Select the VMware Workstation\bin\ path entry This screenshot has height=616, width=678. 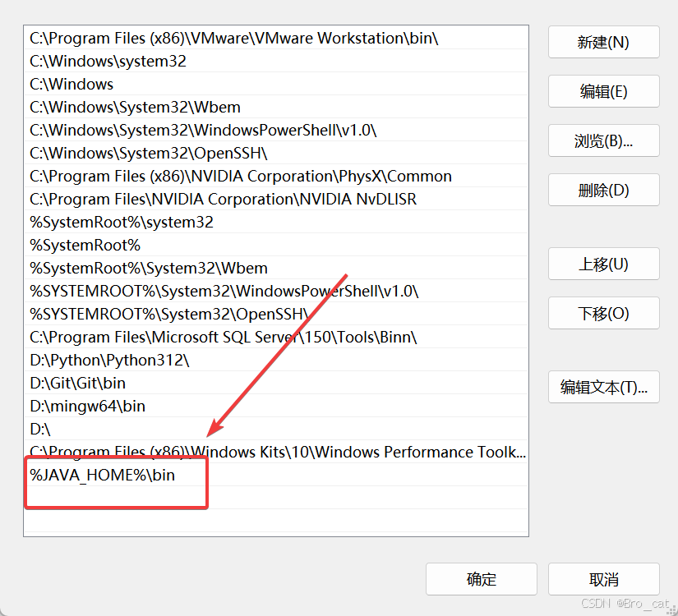click(276, 38)
